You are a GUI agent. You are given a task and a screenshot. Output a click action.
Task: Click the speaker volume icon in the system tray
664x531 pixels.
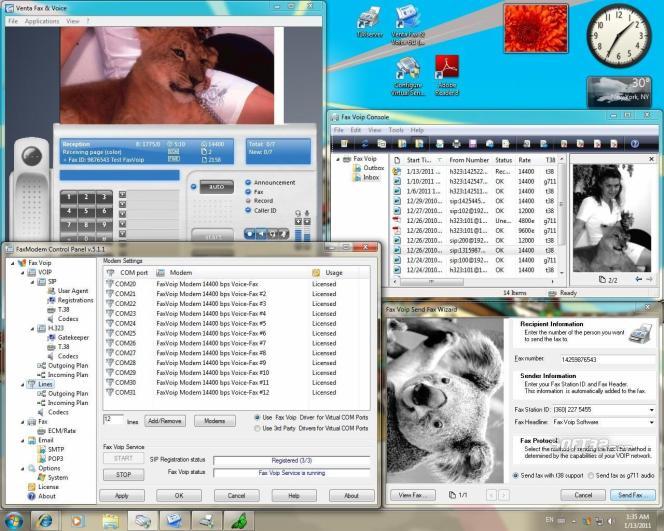point(611,521)
